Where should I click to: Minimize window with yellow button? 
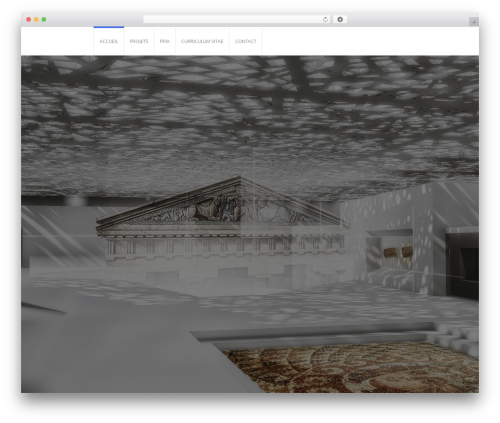(x=36, y=19)
